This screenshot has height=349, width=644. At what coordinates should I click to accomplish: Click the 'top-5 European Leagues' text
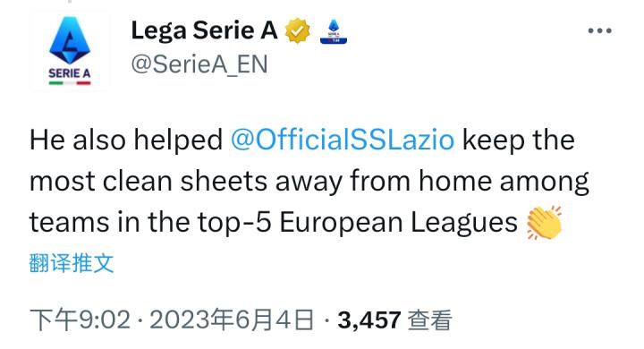(357, 223)
